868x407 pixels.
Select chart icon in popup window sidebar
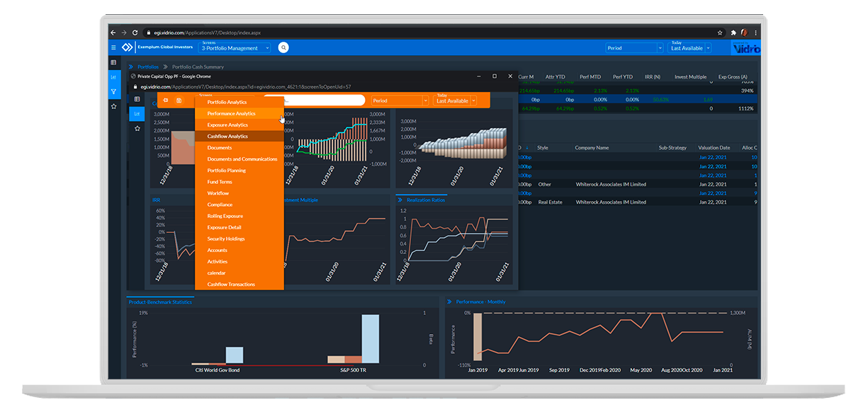pyautogui.click(x=137, y=113)
